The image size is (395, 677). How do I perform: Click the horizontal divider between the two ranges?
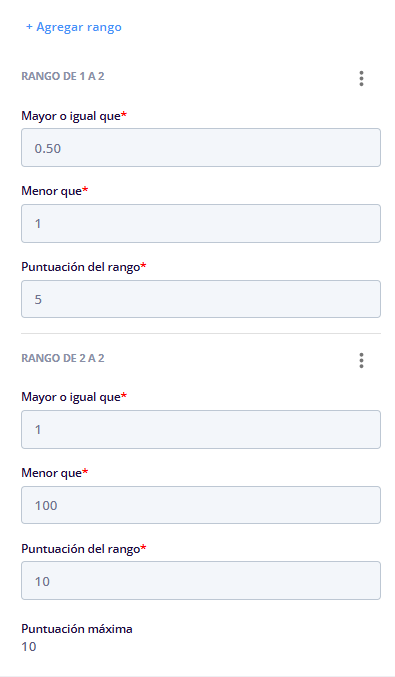pyautogui.click(x=201, y=333)
